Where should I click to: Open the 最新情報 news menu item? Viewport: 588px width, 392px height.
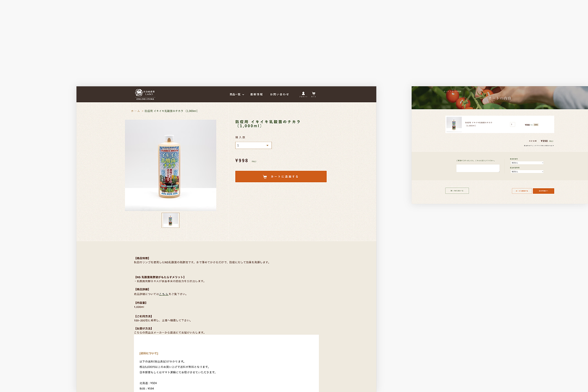[257, 94]
